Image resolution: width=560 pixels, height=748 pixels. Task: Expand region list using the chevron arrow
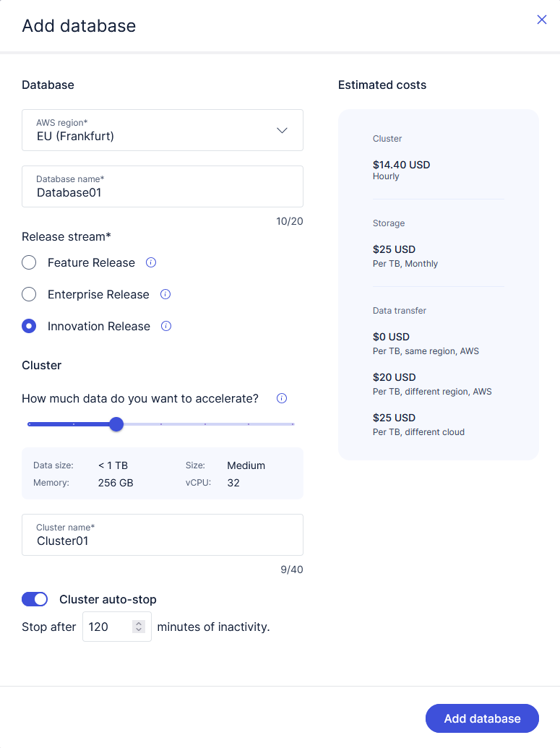pyautogui.click(x=283, y=130)
